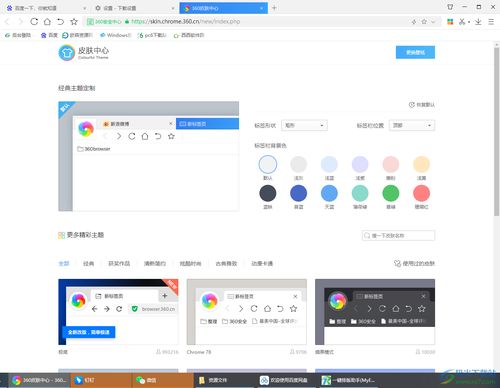The width and height of the screenshot is (500, 388).
Task: Select the 动漫卡通 category tab
Action: 262,264
